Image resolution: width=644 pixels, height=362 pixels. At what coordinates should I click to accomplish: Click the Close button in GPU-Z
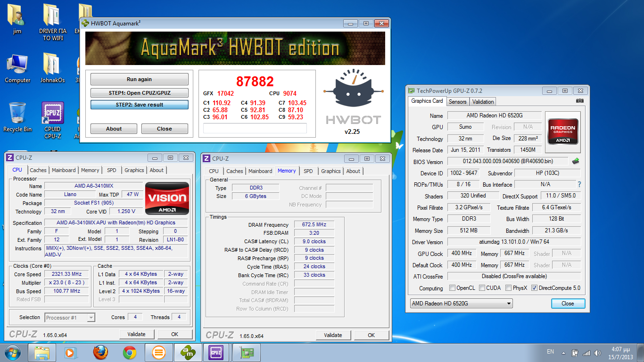568,304
